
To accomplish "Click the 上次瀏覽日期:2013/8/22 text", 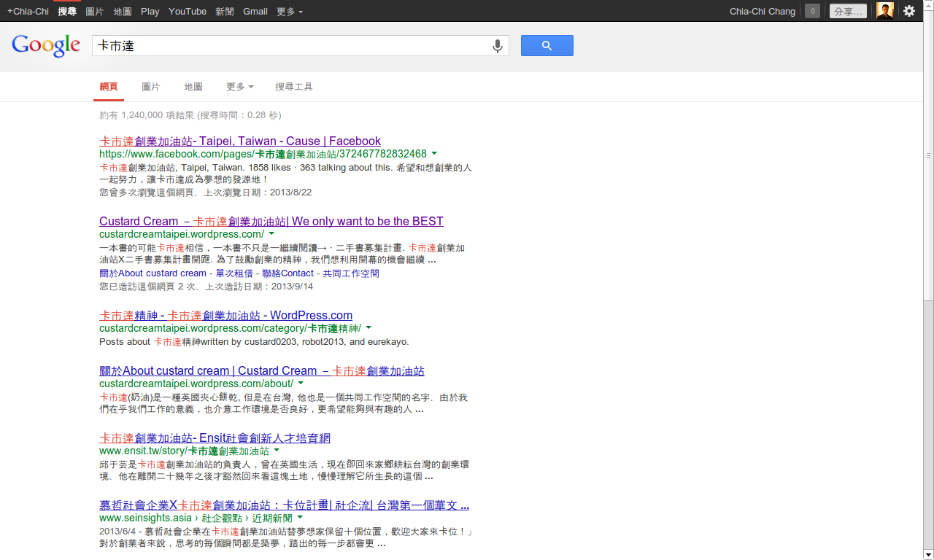I will [x=258, y=192].
